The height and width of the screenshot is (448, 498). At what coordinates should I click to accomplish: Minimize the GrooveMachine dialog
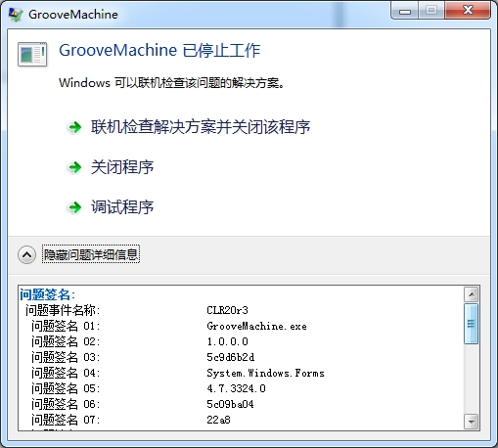(x=405, y=11)
